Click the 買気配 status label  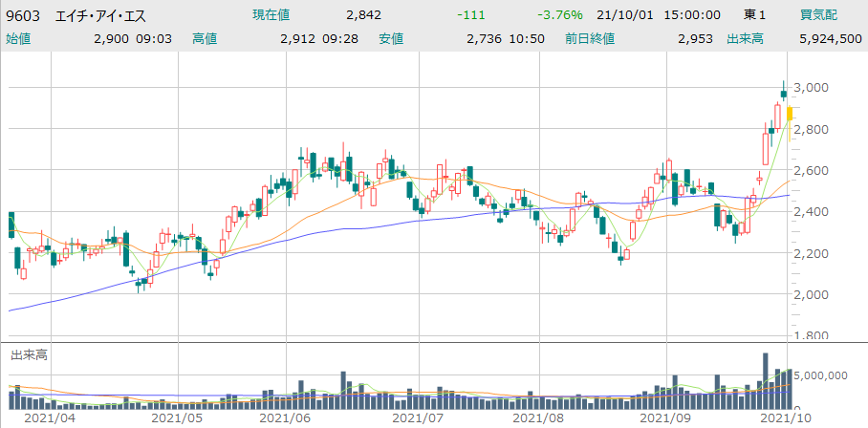[x=820, y=16]
